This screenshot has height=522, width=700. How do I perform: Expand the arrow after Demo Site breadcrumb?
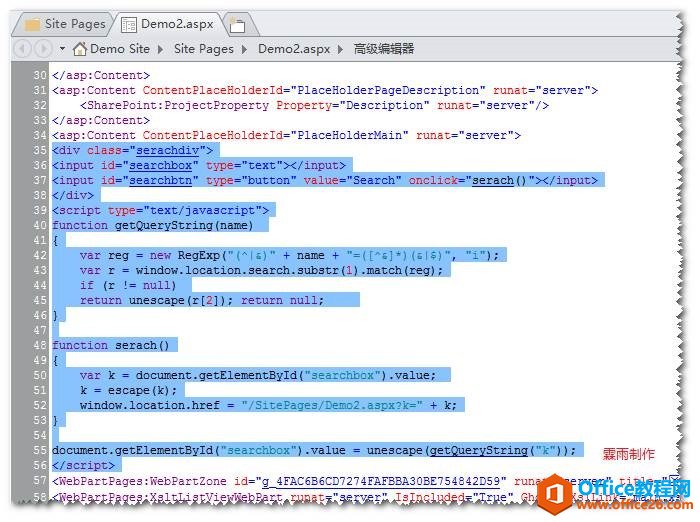click(x=161, y=49)
